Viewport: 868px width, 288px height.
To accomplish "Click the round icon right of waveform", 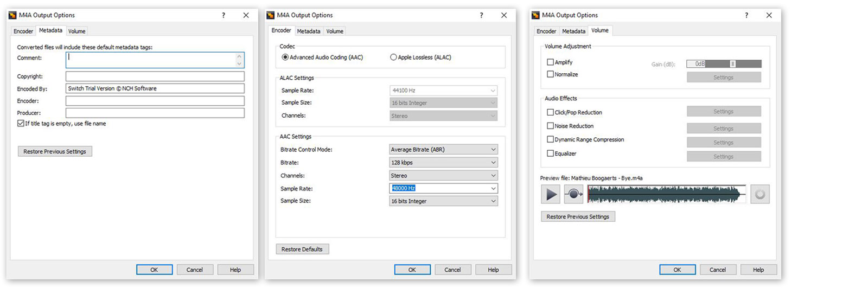I will (759, 194).
